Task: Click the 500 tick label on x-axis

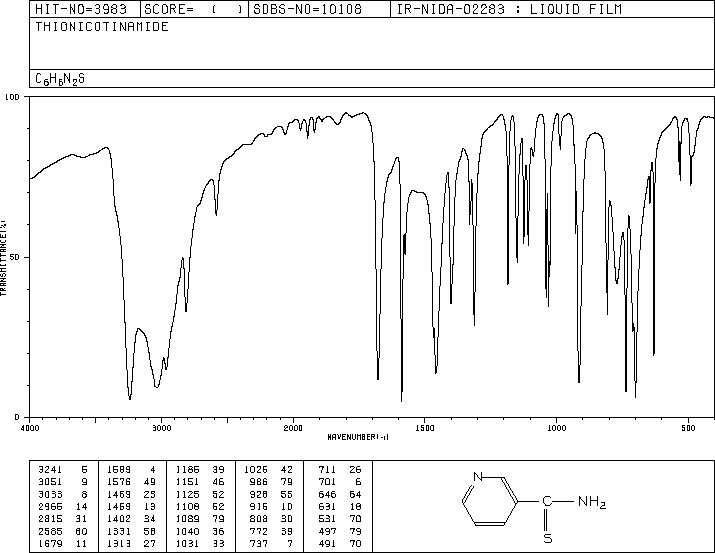Action: coord(689,428)
